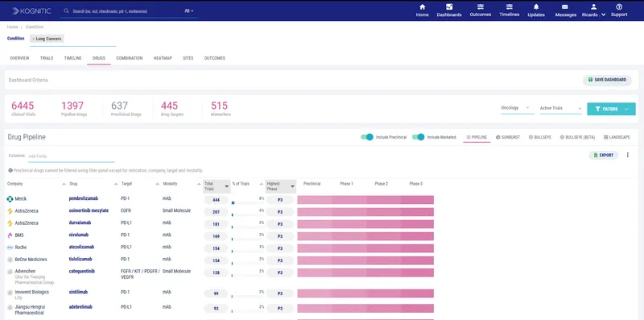Image resolution: width=644 pixels, height=320 pixels.
Task: Click the Save Dashboard button
Action: pos(607,80)
